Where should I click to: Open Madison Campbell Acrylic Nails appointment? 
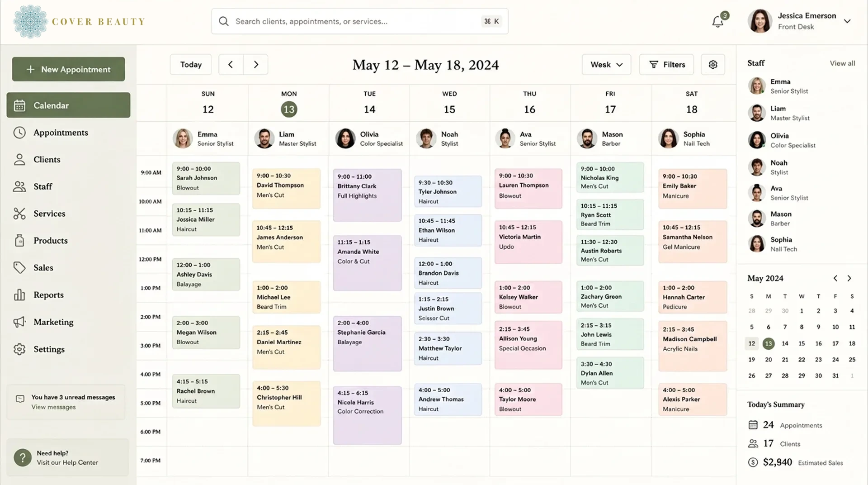click(x=693, y=346)
